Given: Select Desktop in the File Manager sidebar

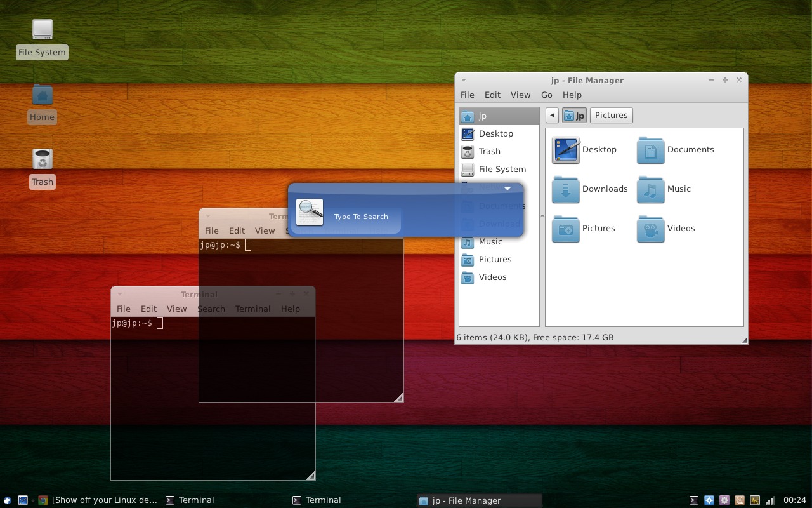Looking at the screenshot, I should point(499,133).
